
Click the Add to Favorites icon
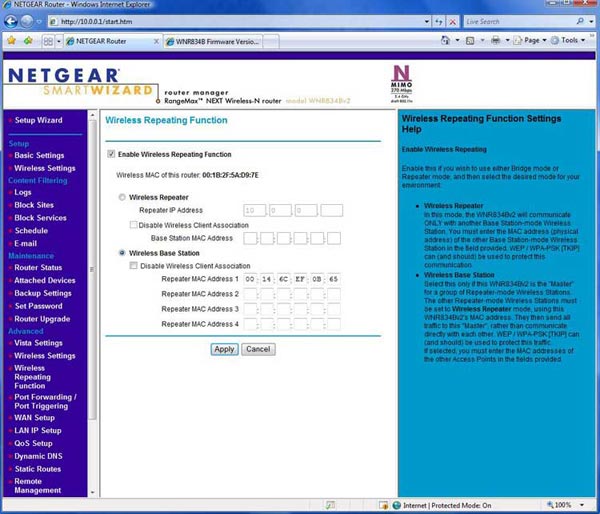coord(28,40)
